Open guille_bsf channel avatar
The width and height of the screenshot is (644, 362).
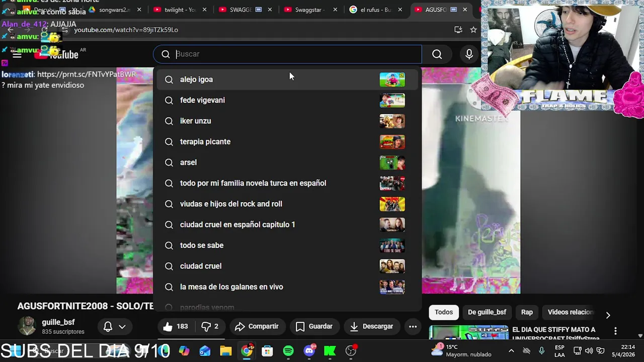tap(27, 326)
